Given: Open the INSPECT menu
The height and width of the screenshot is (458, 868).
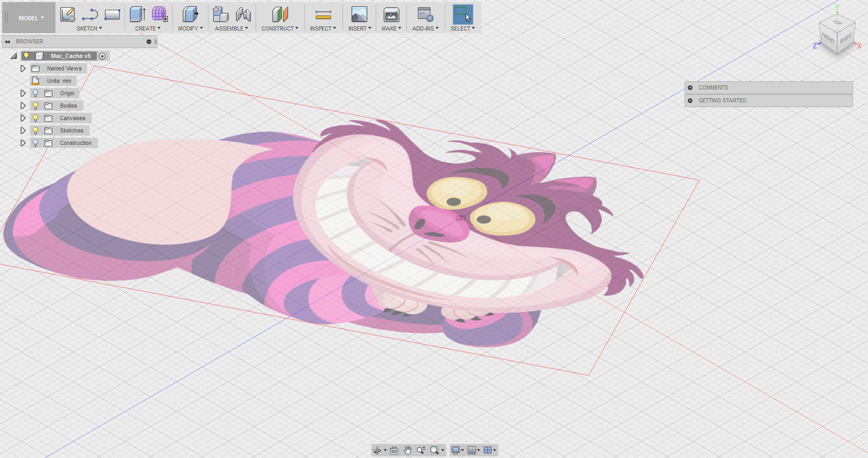Looking at the screenshot, I should (323, 28).
